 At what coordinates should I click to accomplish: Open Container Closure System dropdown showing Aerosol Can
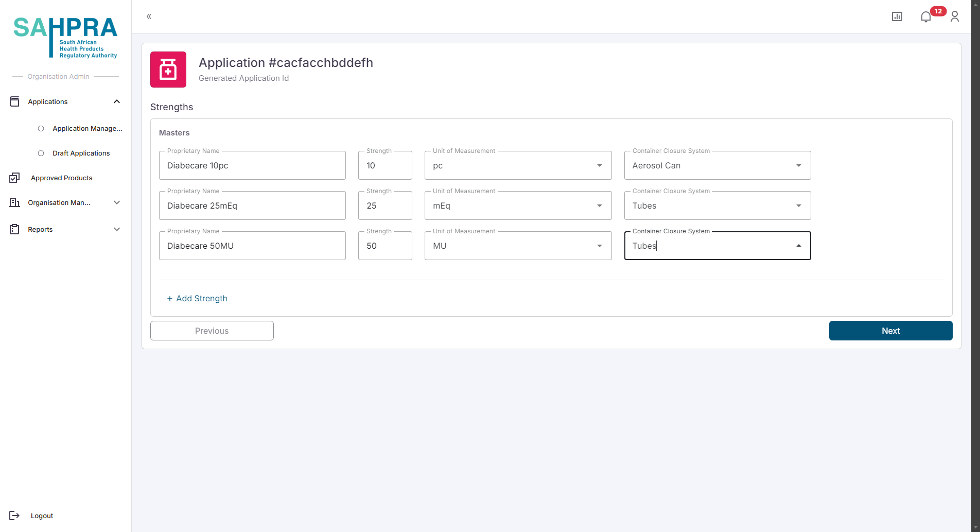coord(717,165)
